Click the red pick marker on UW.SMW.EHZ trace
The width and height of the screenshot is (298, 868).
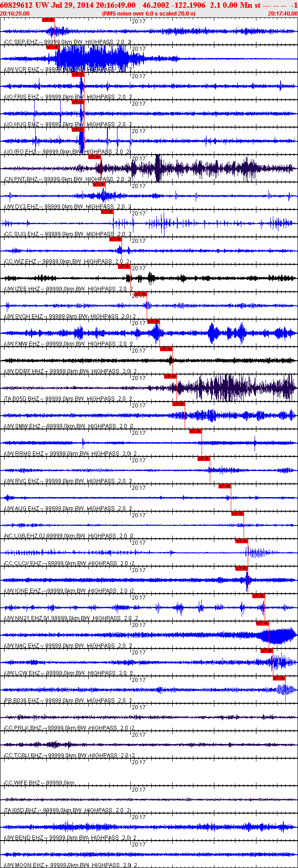coord(178,404)
